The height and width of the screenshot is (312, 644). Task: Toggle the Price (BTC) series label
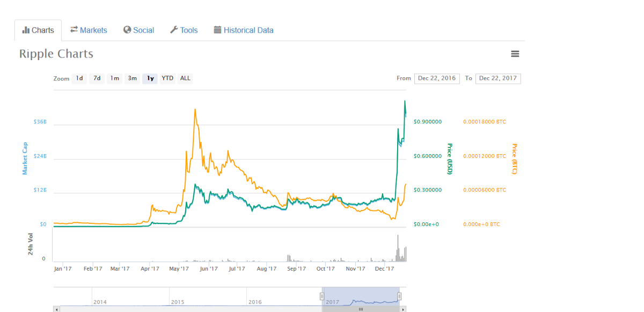(514, 159)
